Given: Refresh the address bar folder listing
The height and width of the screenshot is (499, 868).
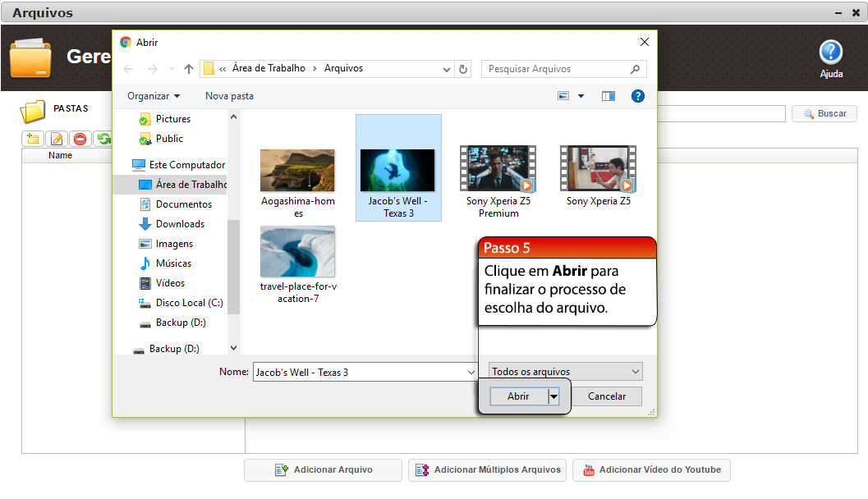Looking at the screenshot, I should point(463,69).
